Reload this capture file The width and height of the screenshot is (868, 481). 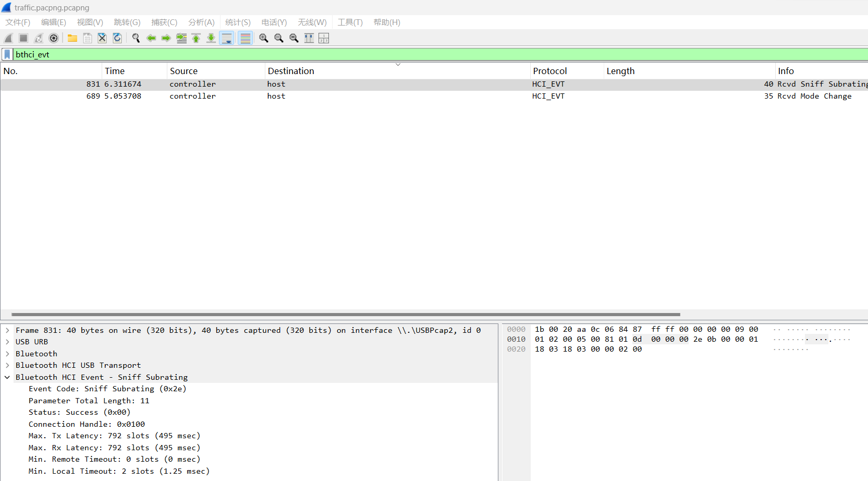pyautogui.click(x=117, y=38)
